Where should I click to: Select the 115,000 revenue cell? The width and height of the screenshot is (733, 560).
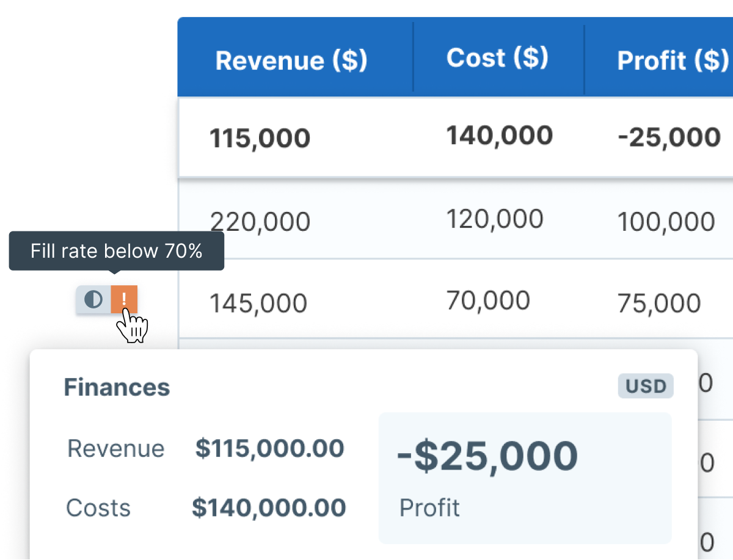click(260, 139)
